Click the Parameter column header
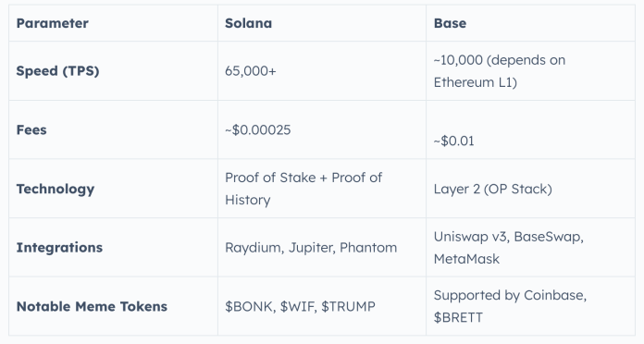 click(52, 23)
